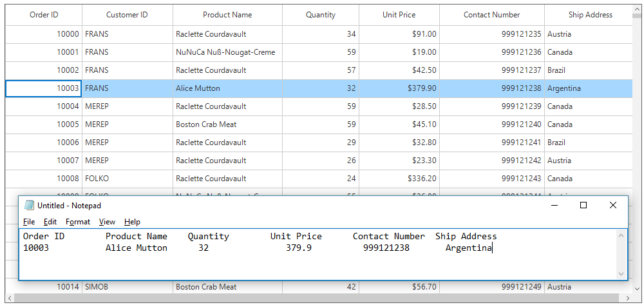The image size is (644, 305).
Task: Click contact number 999121249
Action: (x=492, y=287)
